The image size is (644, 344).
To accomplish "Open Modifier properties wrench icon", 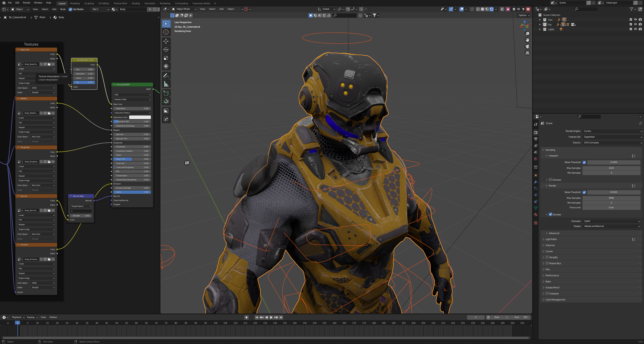I will pos(536,182).
